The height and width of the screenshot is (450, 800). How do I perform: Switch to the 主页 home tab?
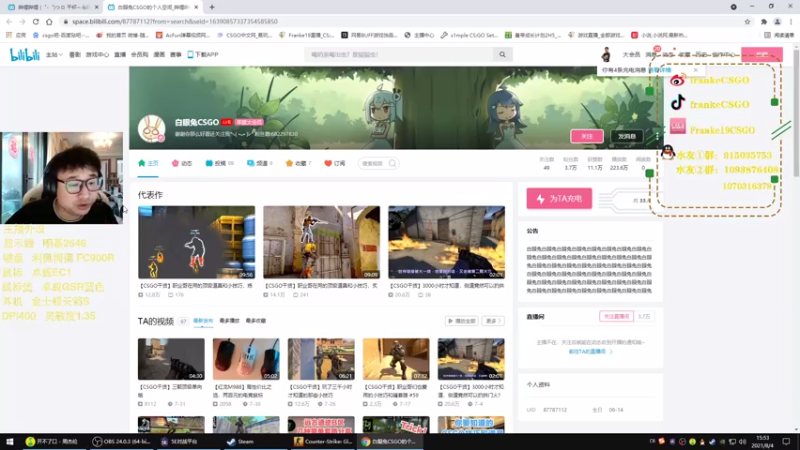click(148, 163)
